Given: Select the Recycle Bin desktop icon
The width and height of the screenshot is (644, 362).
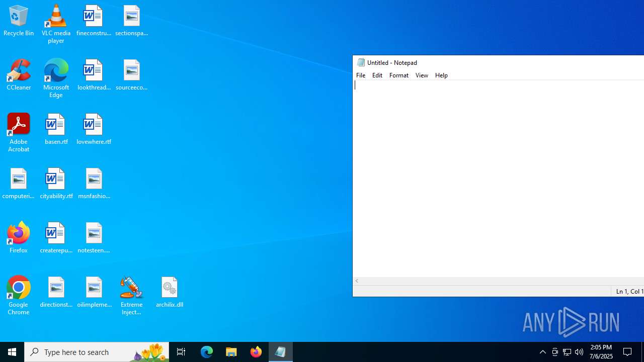Looking at the screenshot, I should click(19, 21).
